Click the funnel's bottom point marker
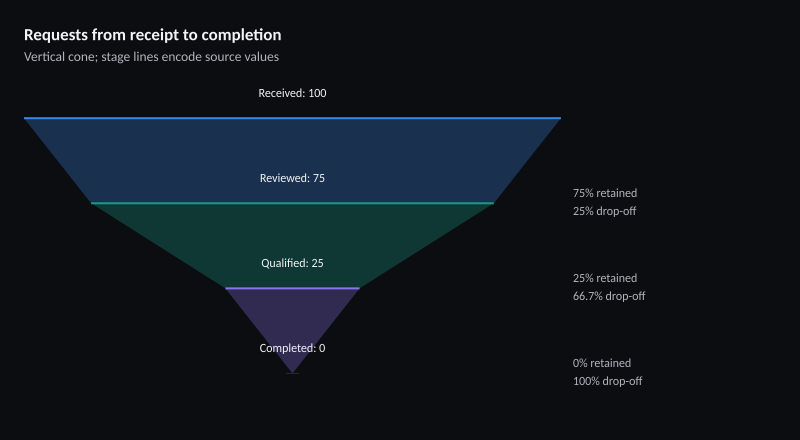This screenshot has height=440, width=800. coord(292,373)
